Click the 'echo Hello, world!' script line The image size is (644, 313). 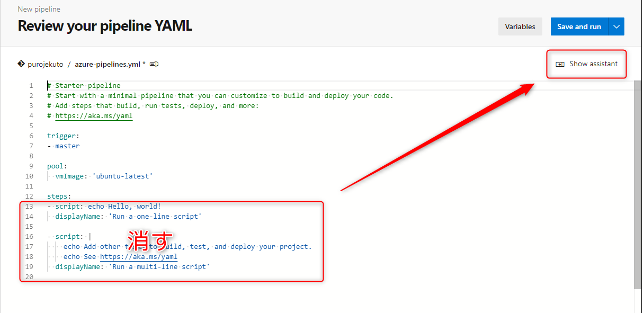point(104,206)
